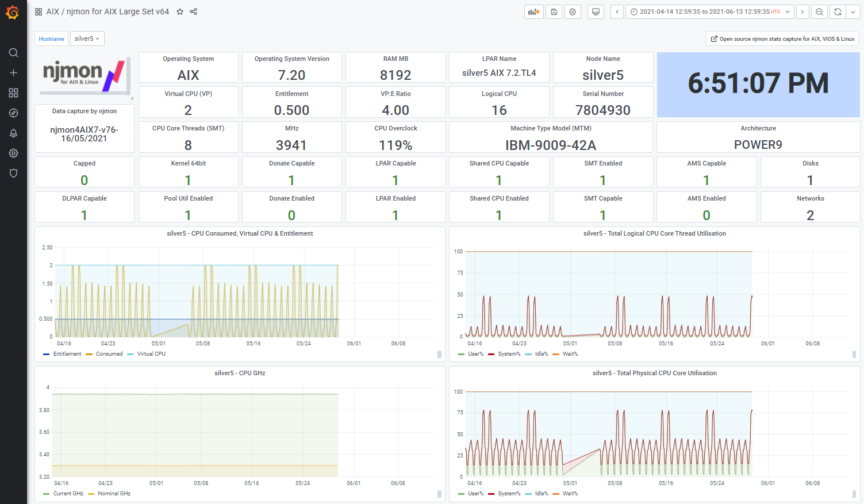Click the Create plus icon in sidebar
The width and height of the screenshot is (864, 504).
[x=13, y=73]
